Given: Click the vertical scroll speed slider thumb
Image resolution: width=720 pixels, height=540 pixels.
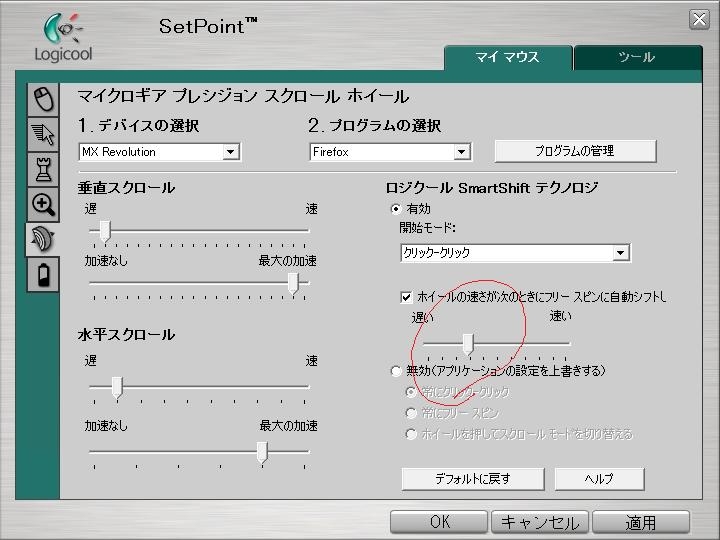Looking at the screenshot, I should point(105,231).
